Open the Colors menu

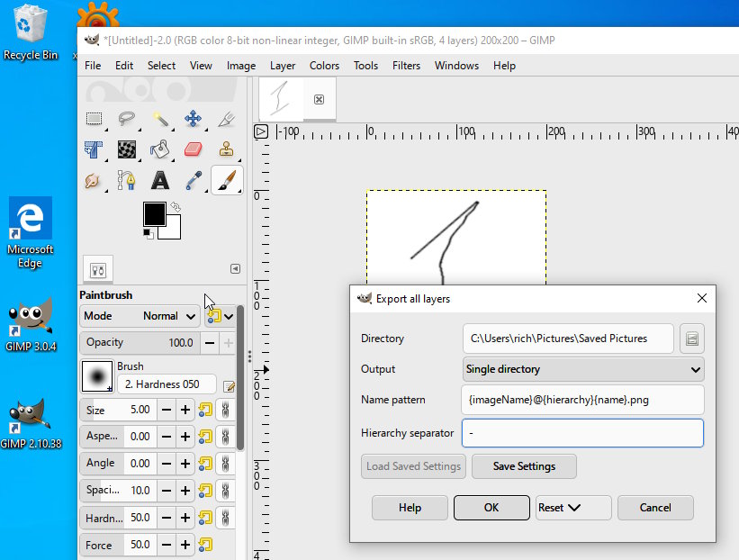point(324,66)
